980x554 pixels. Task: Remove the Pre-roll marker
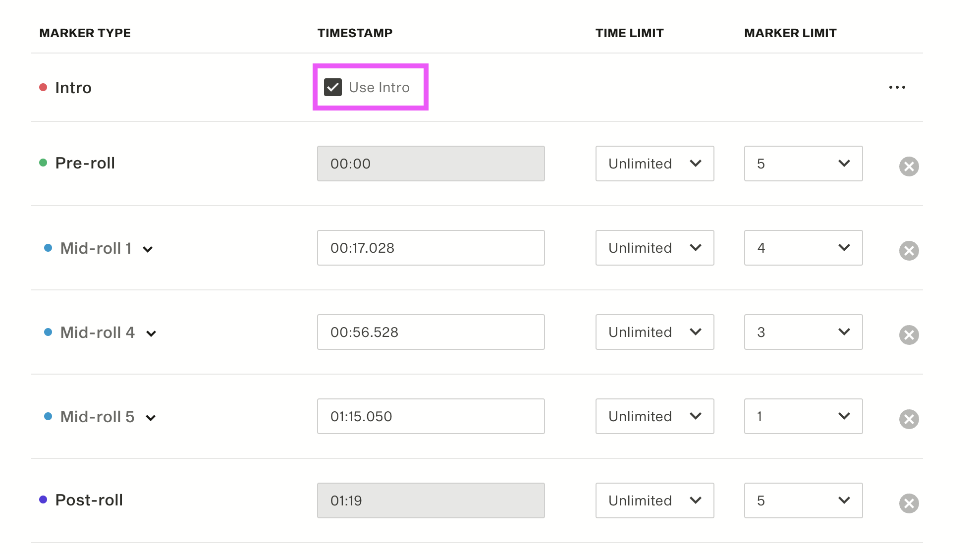coord(909,166)
